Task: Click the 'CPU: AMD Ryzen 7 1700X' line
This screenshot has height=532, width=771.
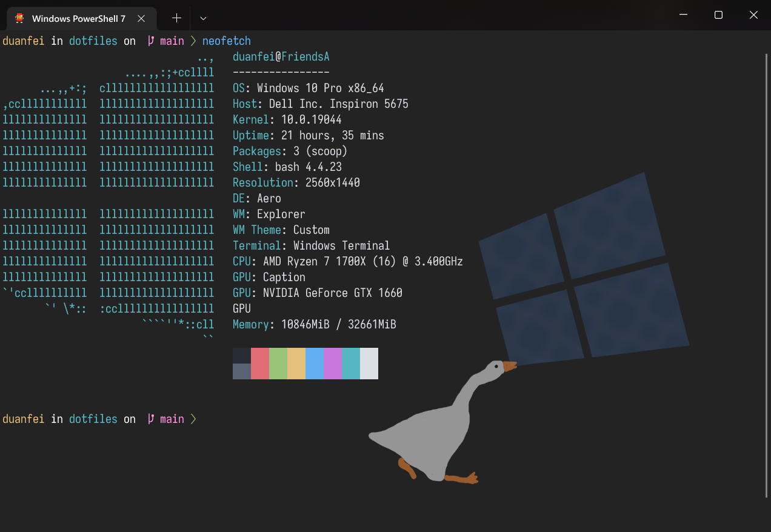Action: 348,262
